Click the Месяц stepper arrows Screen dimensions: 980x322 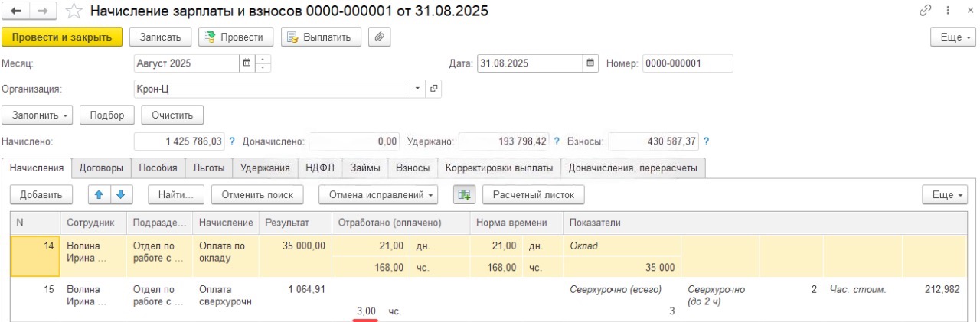click(x=263, y=63)
